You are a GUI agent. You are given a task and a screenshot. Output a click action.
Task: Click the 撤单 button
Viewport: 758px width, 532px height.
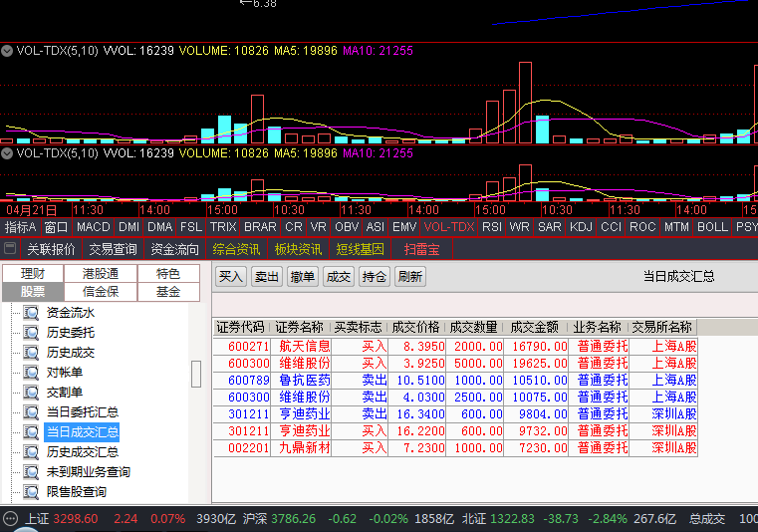[303, 277]
